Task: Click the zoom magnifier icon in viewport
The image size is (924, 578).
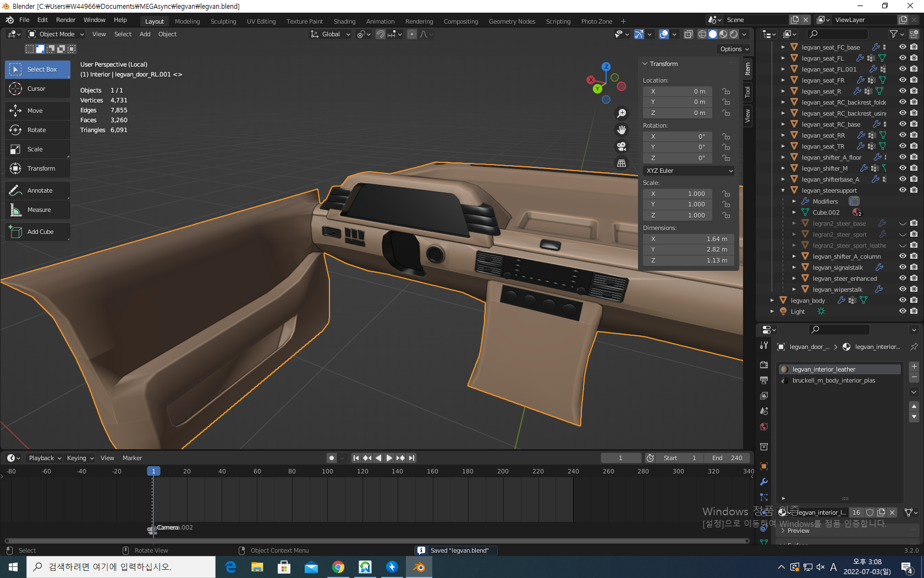Action: point(621,113)
